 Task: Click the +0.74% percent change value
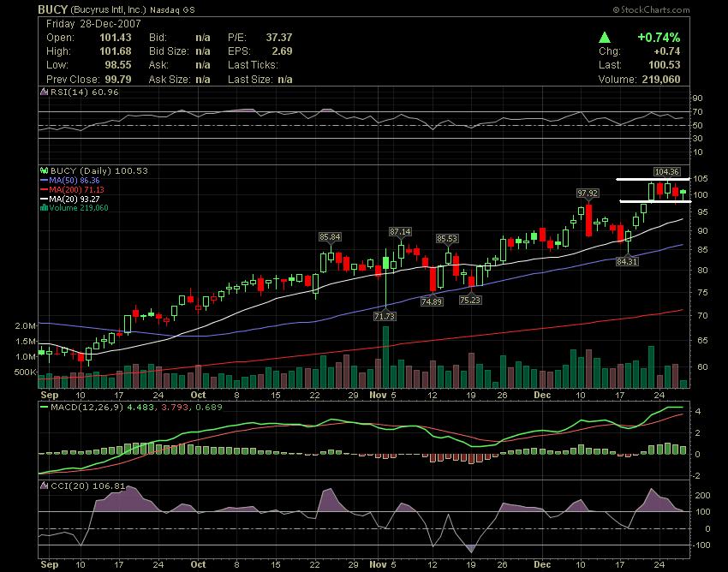(x=659, y=37)
